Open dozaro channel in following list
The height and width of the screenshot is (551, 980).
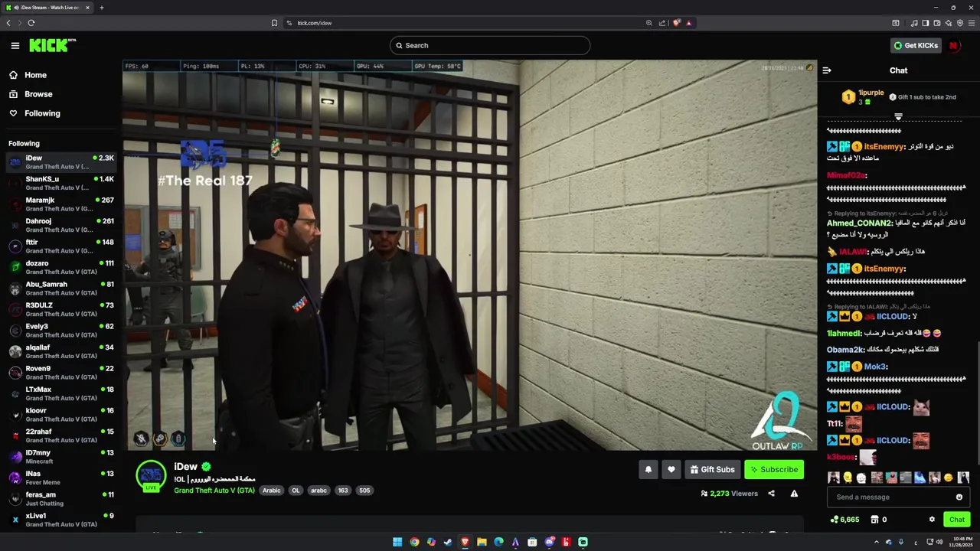[x=61, y=267]
